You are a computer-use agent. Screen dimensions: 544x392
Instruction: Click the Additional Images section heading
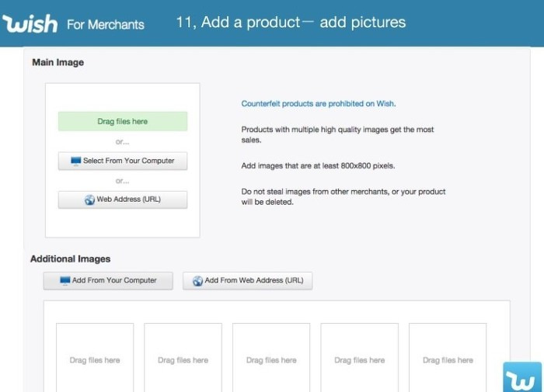[71, 259]
